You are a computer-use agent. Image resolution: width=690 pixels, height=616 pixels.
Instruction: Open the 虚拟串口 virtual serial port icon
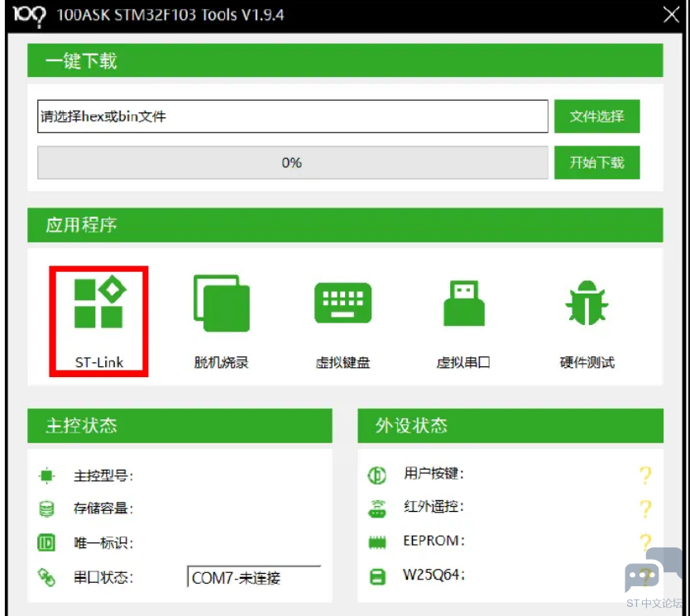(x=464, y=303)
